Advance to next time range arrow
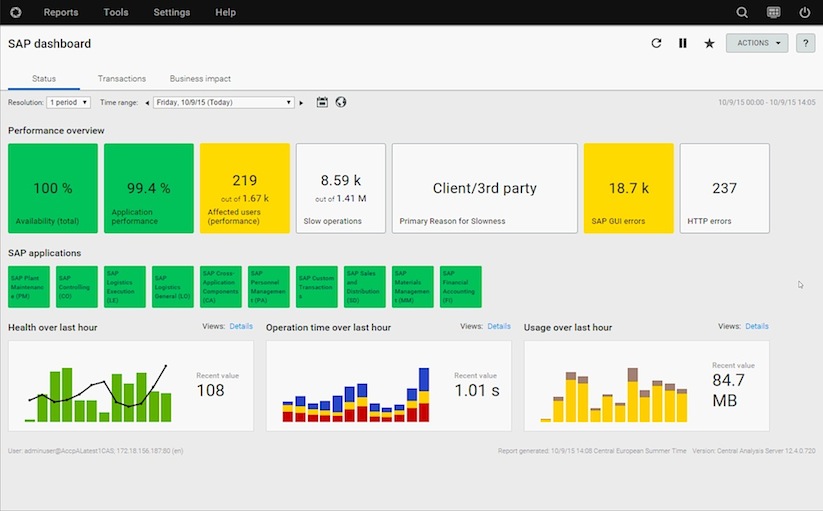This screenshot has height=511, width=823. click(x=301, y=102)
